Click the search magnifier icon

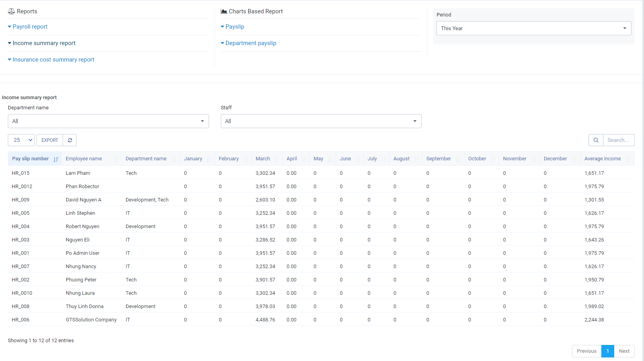coord(596,140)
